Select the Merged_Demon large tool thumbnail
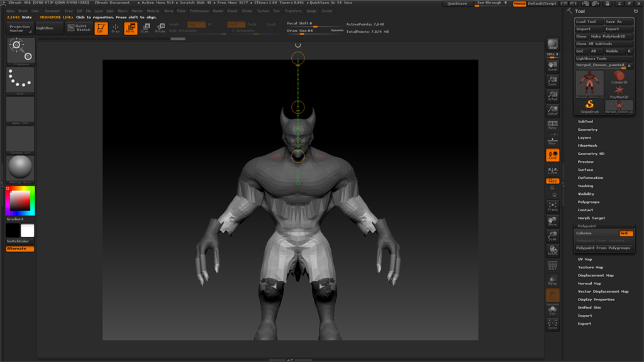644x362 pixels. (x=589, y=84)
